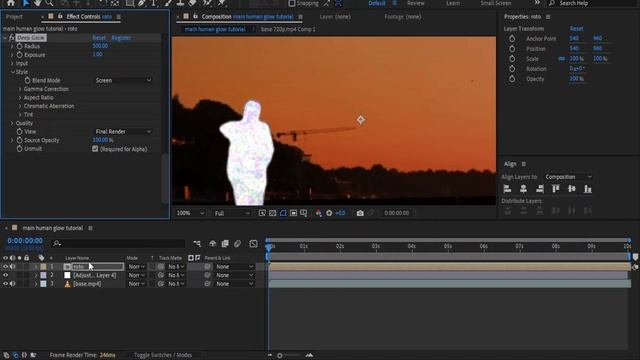Open Align Layers to Composition dropdown
This screenshot has width=640, height=360.
tap(568, 177)
